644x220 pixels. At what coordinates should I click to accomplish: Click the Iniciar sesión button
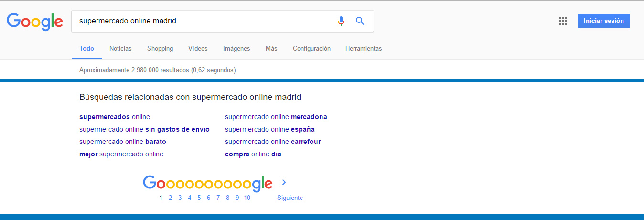(604, 21)
